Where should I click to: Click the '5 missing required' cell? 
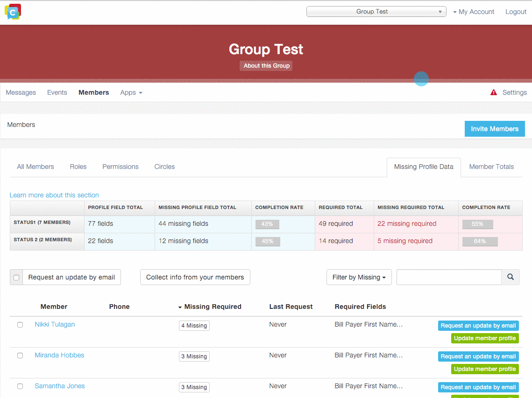click(416, 241)
